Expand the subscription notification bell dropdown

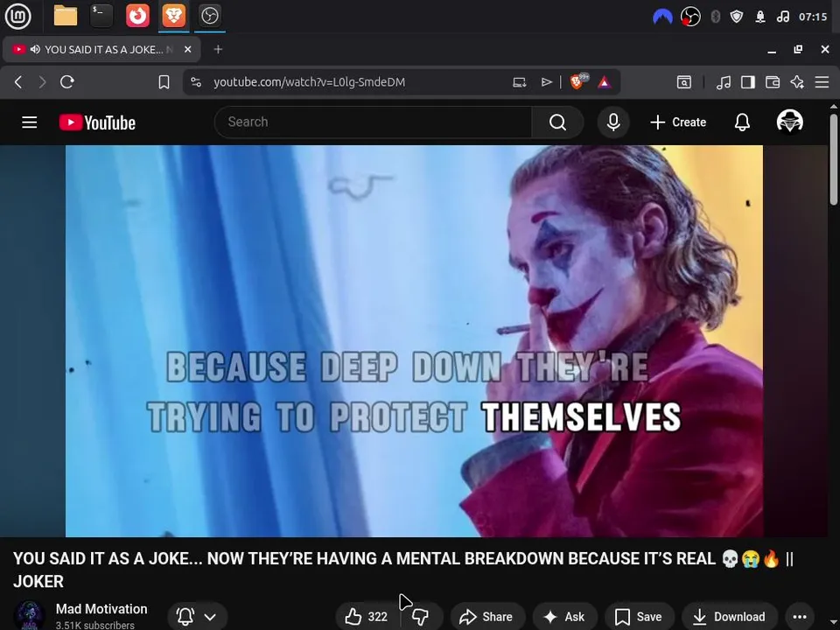[x=198, y=617]
